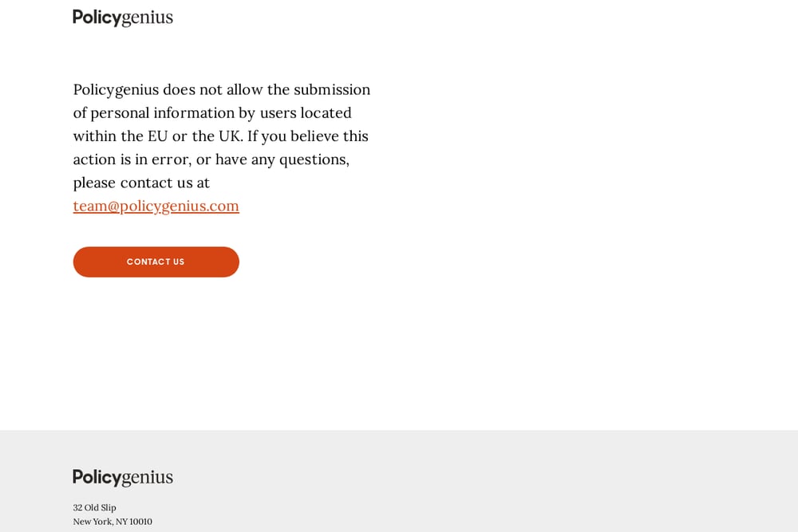Viewport: 798px width, 532px height.
Task: Click the word "EU" in the notice
Action: tap(158, 136)
